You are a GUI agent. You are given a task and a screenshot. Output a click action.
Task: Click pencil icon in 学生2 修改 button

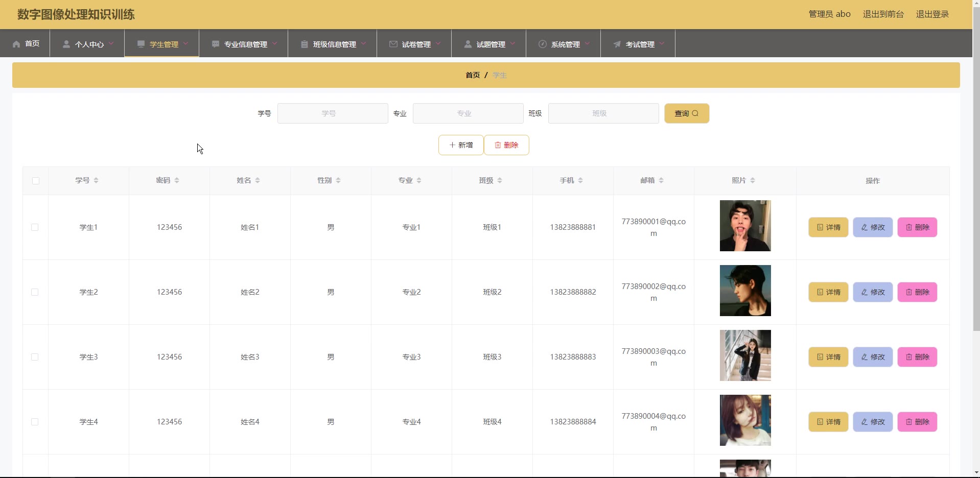pyautogui.click(x=865, y=292)
